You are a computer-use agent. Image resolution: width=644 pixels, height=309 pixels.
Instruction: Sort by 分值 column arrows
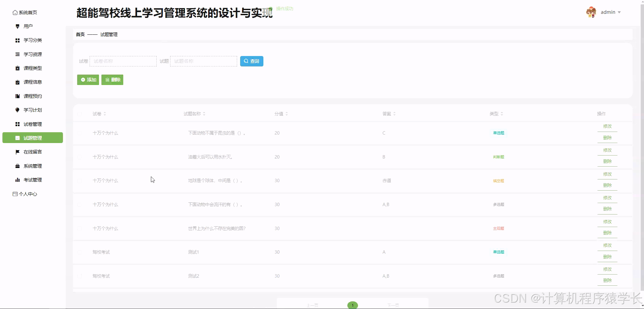click(x=287, y=114)
